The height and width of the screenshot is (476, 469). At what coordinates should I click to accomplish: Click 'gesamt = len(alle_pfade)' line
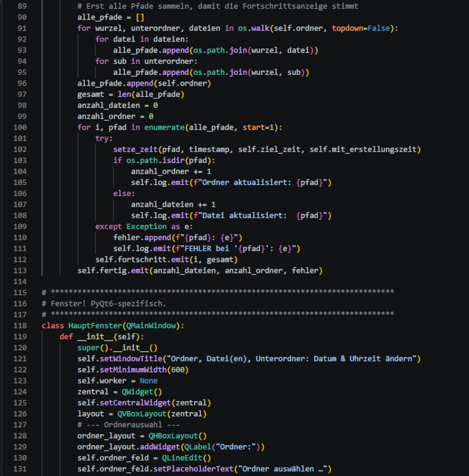click(131, 94)
